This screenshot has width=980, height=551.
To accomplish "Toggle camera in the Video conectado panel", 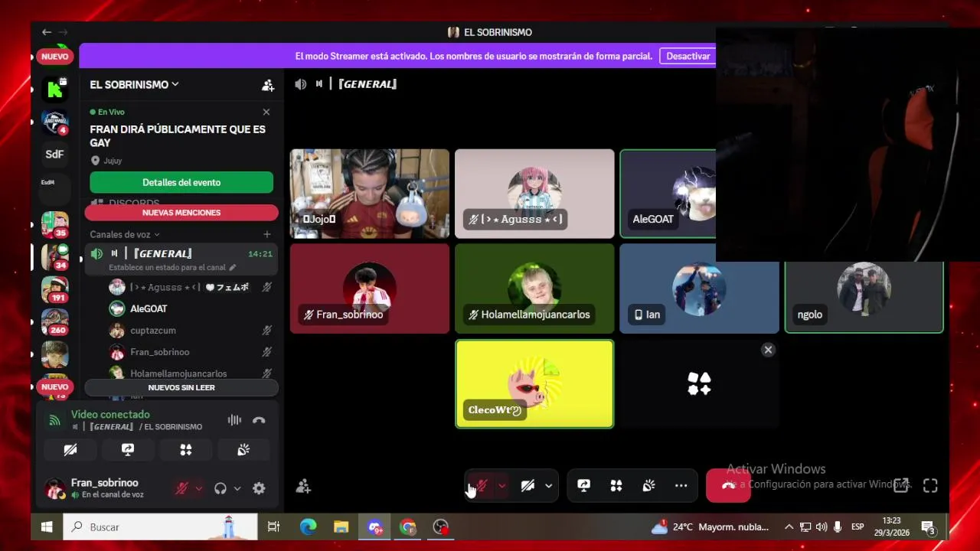I will [x=70, y=450].
